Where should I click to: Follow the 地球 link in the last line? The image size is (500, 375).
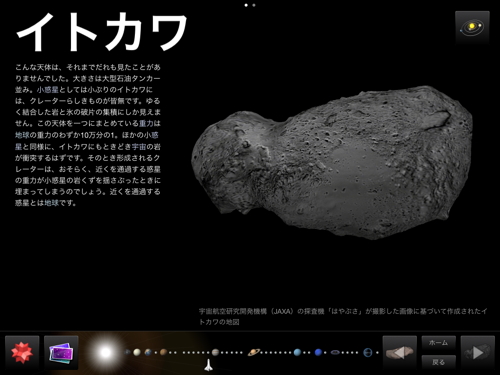coord(52,203)
